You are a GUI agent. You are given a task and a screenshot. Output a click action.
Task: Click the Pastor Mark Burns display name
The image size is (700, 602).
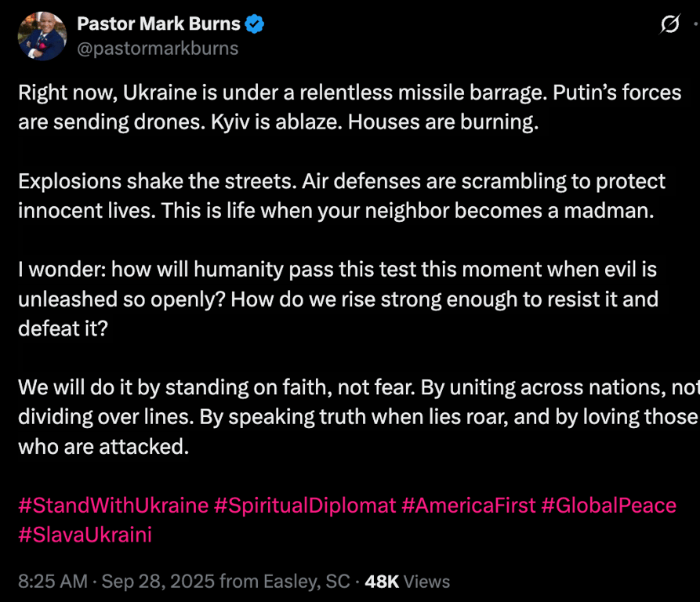point(158,24)
